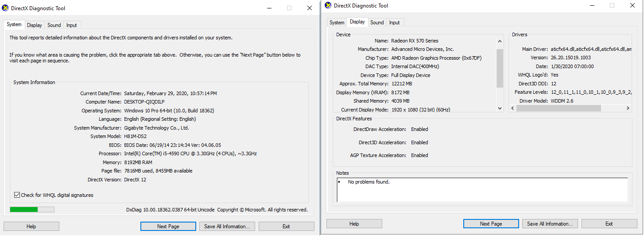
Task: Open the Sound tab in the System Information window
Action: point(54,25)
